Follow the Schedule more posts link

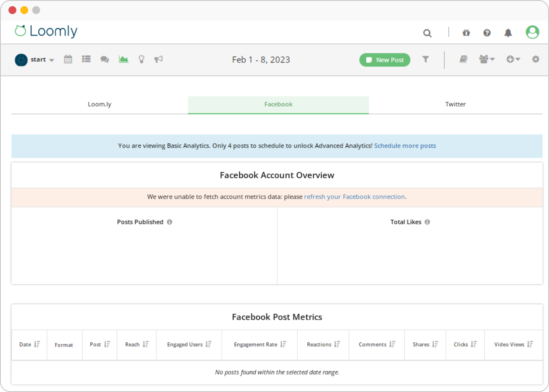pyautogui.click(x=405, y=146)
